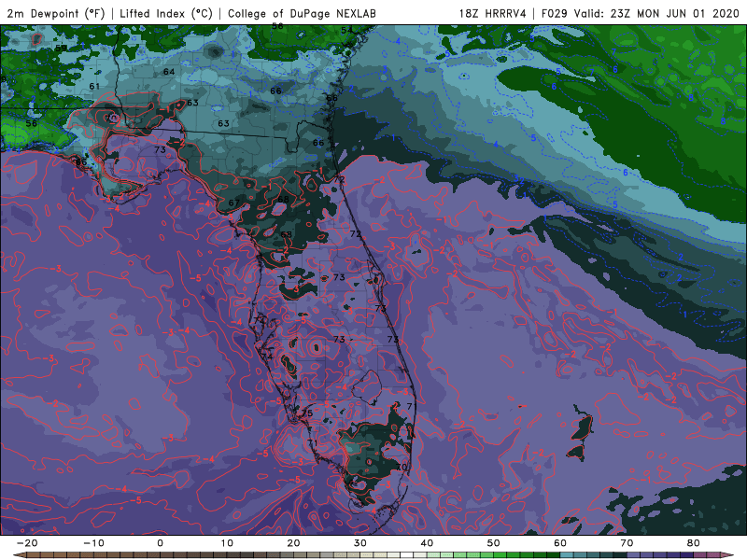Click the 'Lifted Index (°C)' title label
This screenshot has width=747, height=560.
coord(166,13)
